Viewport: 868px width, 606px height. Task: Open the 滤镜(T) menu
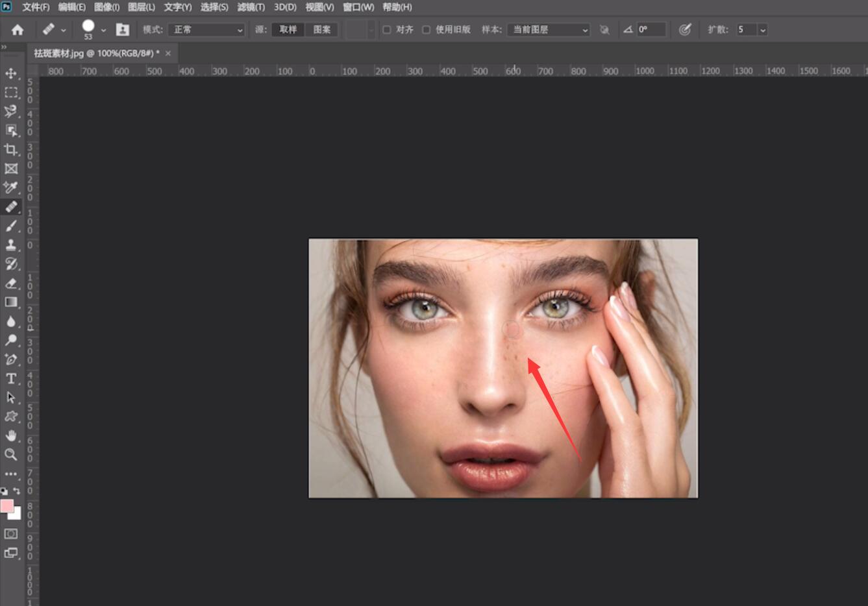251,7
